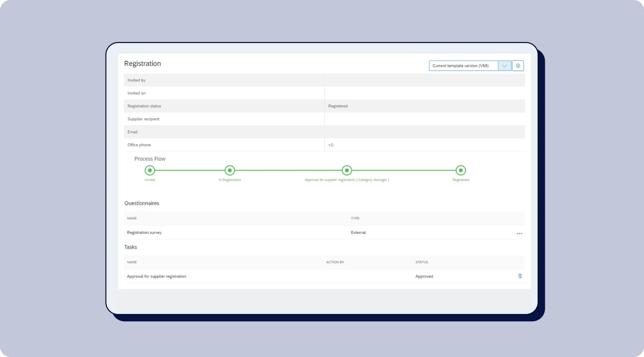Open Registration survey three-dots menu
Image resolution: width=644 pixels, height=357 pixels.
[519, 233]
